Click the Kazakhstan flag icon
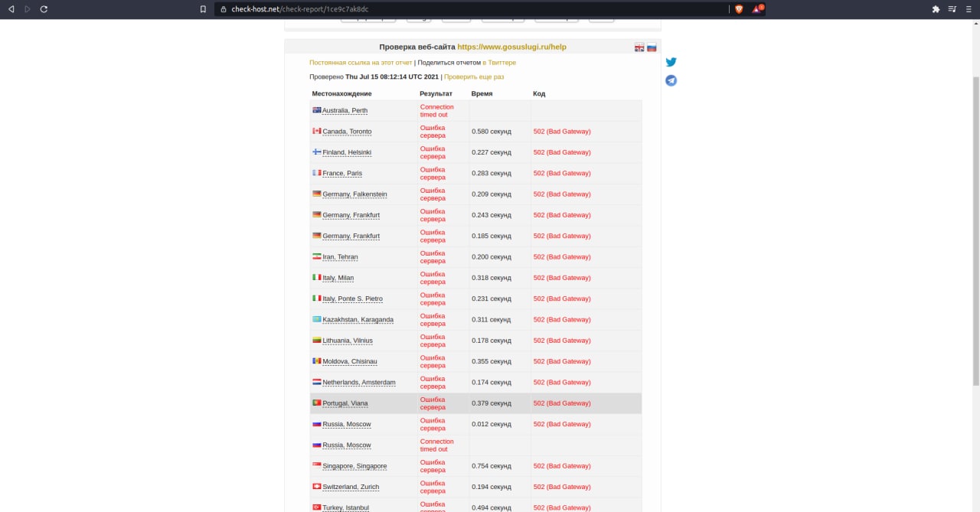Image resolution: width=980 pixels, height=512 pixels. (x=317, y=319)
